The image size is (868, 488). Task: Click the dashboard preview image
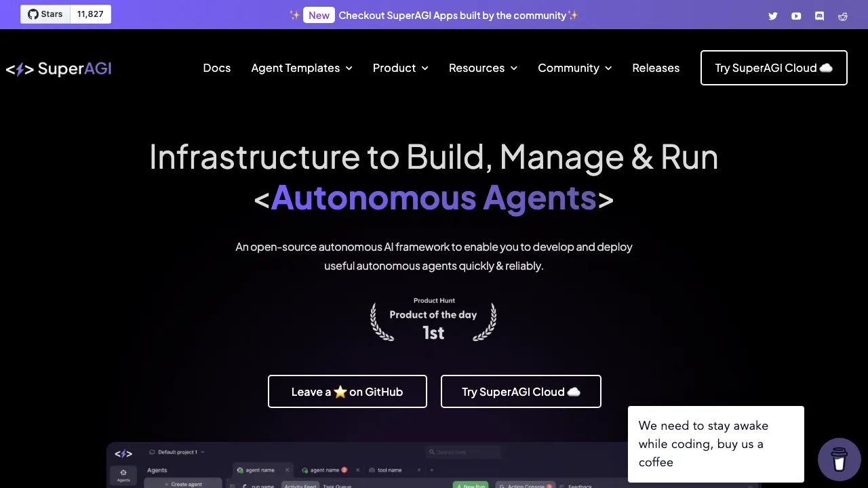(434, 465)
